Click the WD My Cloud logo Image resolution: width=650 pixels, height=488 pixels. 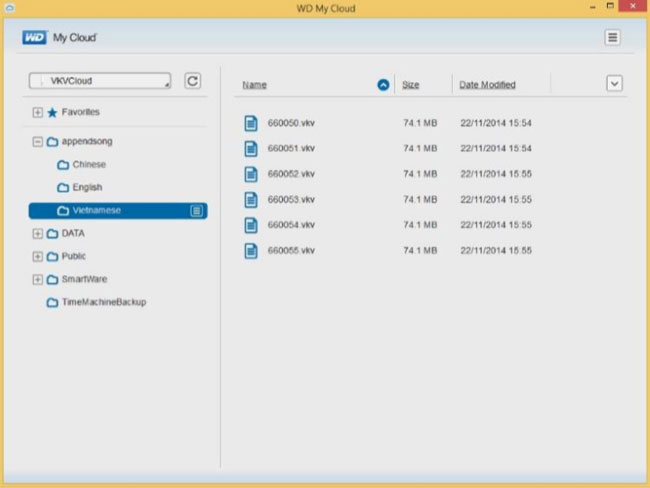[59, 38]
